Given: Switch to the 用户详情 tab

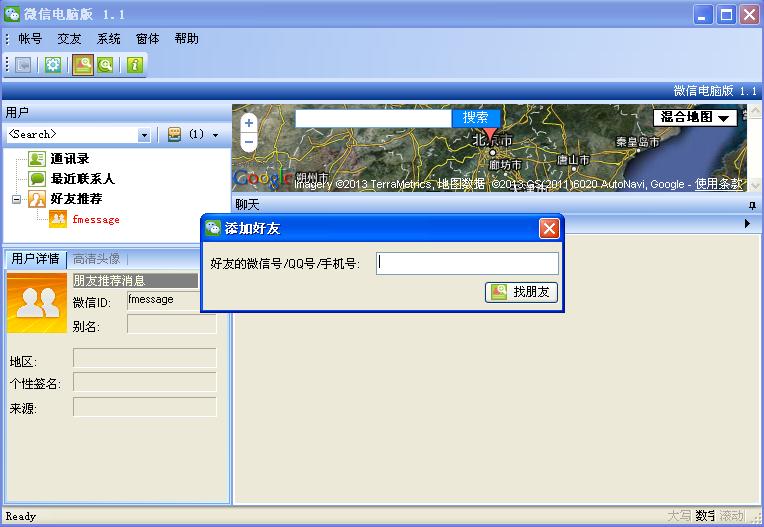Looking at the screenshot, I should [35, 259].
